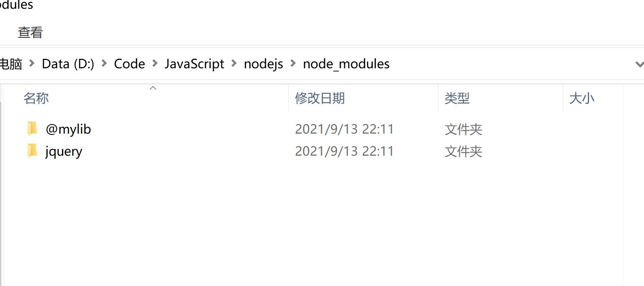Expand chevron between Data (D:) and Code
Image resolution: width=644 pixels, height=286 pixels.
tap(104, 64)
